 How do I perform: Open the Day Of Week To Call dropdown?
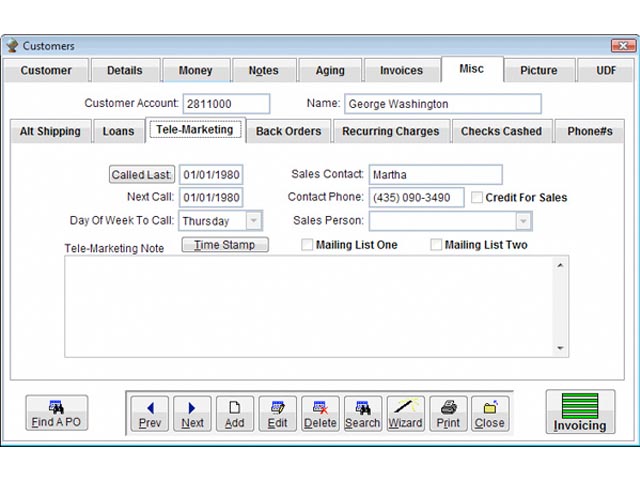point(253,221)
